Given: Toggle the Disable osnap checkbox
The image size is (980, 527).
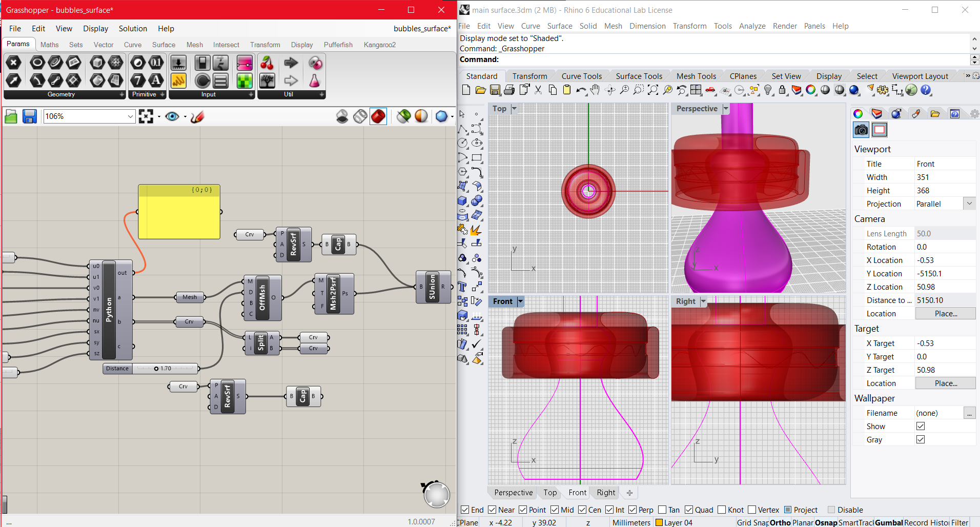Looking at the screenshot, I should click(x=831, y=510).
